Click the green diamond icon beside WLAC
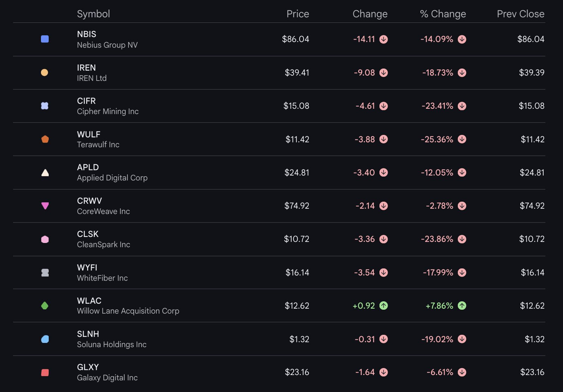 (45, 305)
